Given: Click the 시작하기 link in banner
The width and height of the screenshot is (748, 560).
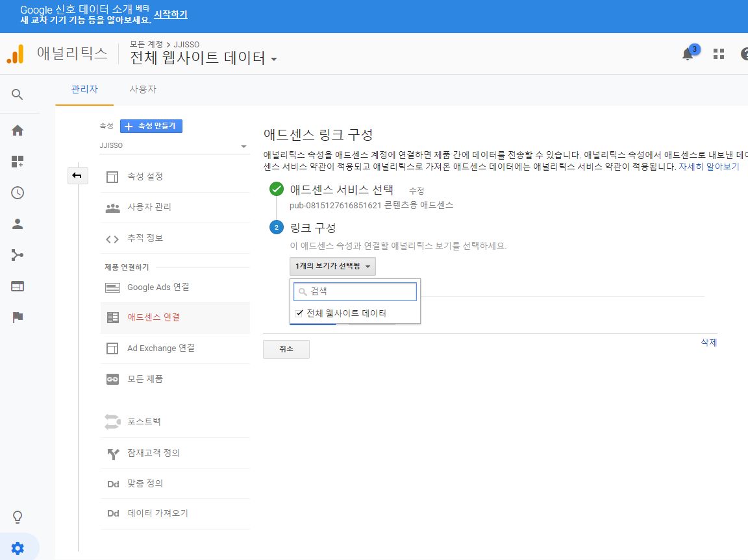Looking at the screenshot, I should click(x=171, y=14).
